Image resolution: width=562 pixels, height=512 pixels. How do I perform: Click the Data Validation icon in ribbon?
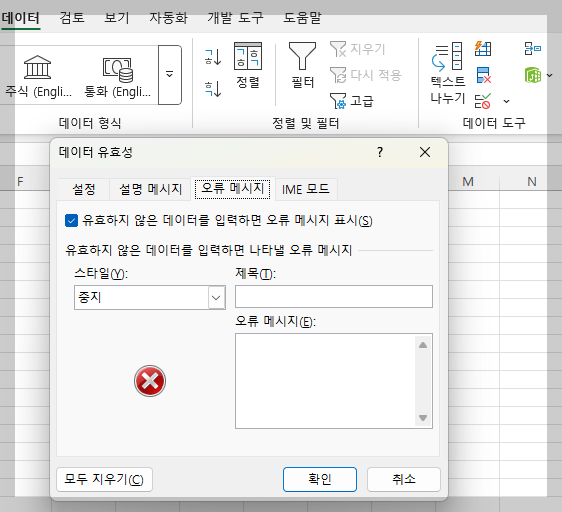click(482, 101)
